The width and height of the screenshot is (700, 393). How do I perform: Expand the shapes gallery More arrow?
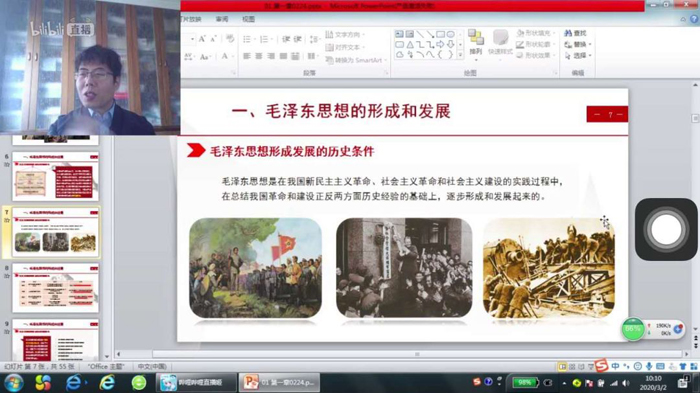[460, 55]
